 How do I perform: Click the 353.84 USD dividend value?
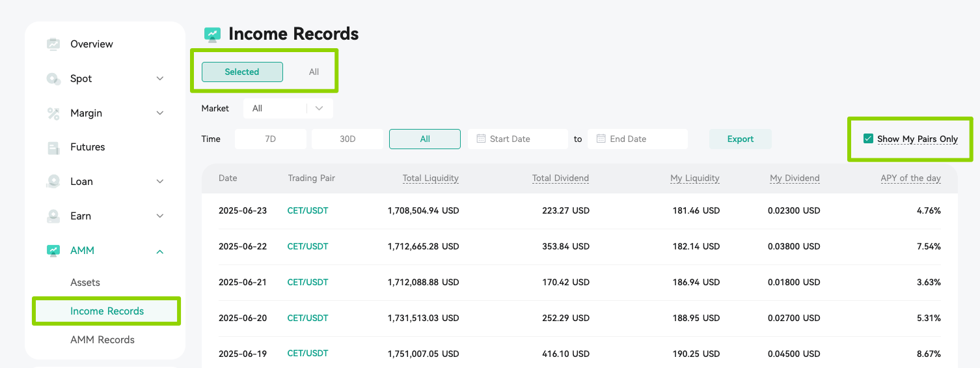565,247
